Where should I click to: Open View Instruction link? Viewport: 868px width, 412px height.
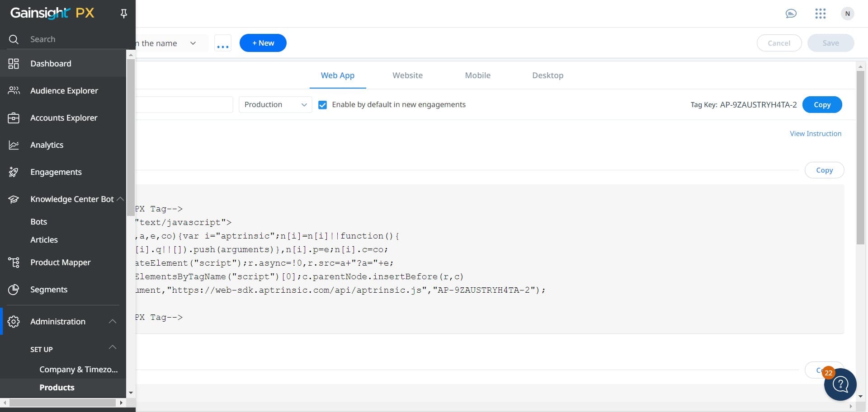[x=816, y=133]
